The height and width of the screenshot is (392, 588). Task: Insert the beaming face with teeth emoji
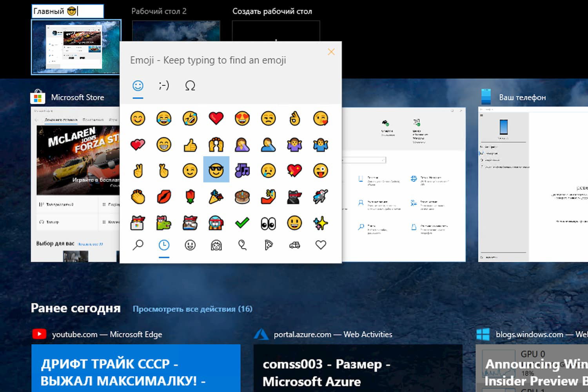[x=164, y=145]
